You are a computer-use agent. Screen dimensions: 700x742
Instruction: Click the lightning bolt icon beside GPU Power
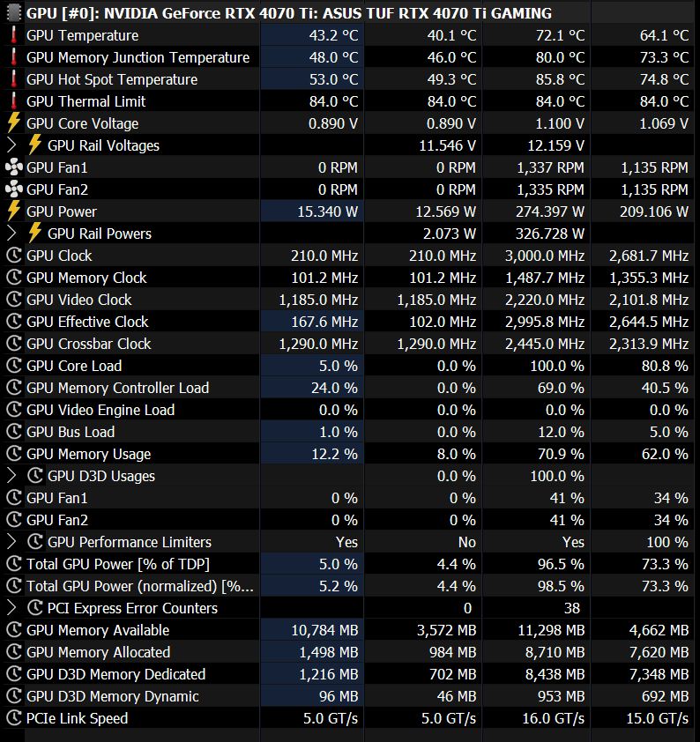click(13, 211)
